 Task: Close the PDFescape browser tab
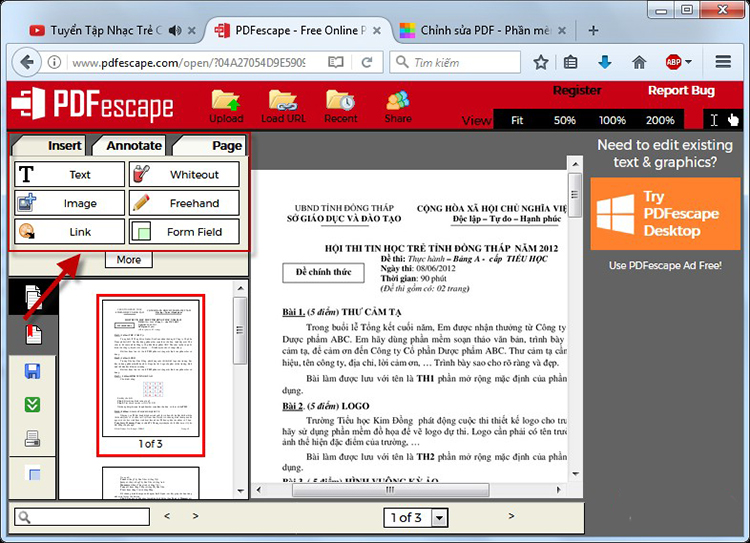(x=377, y=31)
